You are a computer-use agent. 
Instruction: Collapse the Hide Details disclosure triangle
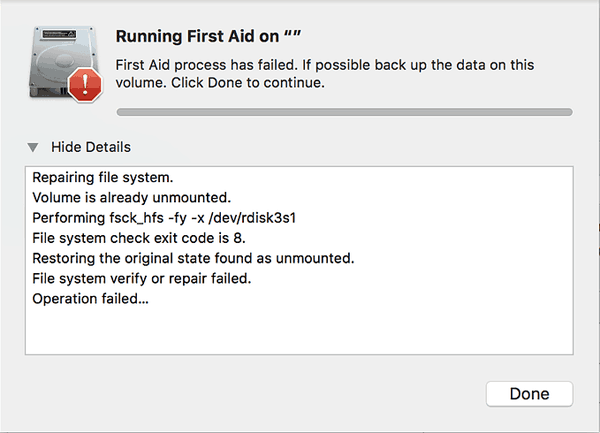[33, 147]
